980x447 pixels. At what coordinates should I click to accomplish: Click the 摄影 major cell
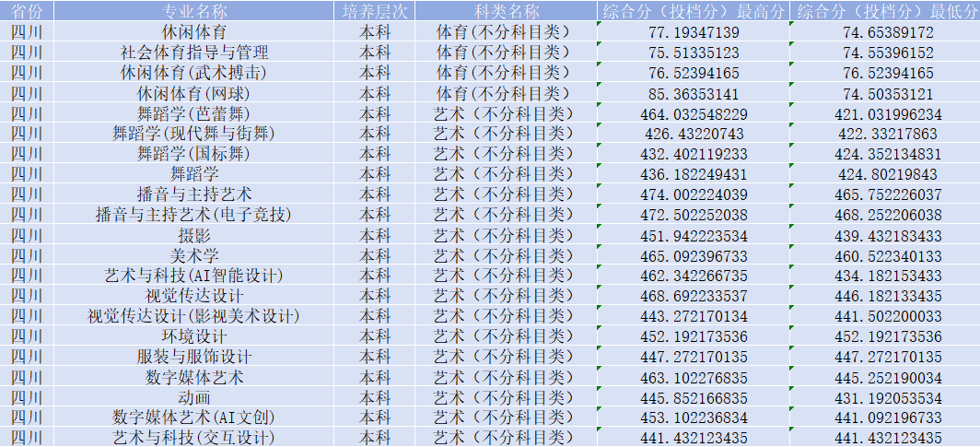194,236
